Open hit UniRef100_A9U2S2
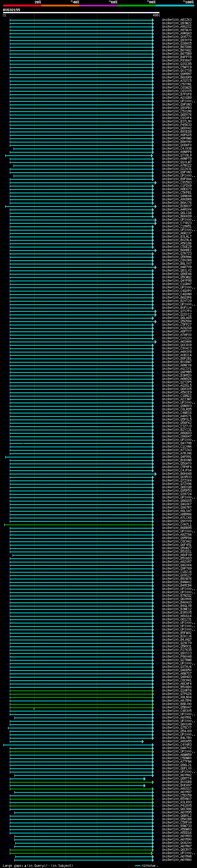 [x=177, y=26]
